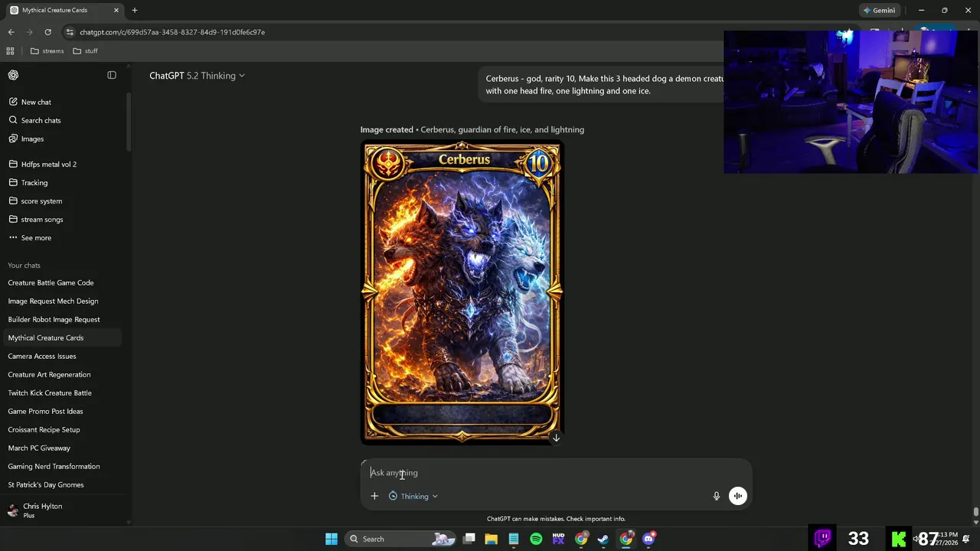Click the taskbar Search box
The height and width of the screenshot is (551, 980).
click(x=400, y=539)
